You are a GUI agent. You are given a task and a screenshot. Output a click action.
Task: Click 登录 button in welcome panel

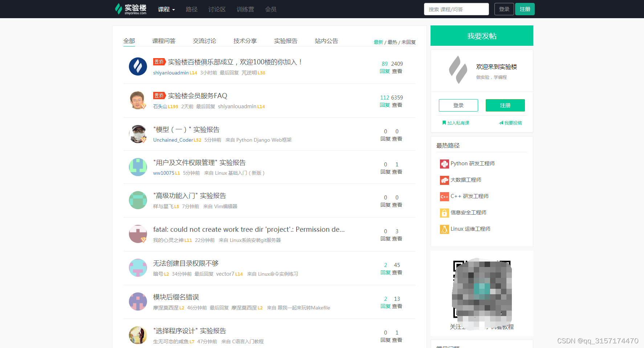tap(458, 105)
